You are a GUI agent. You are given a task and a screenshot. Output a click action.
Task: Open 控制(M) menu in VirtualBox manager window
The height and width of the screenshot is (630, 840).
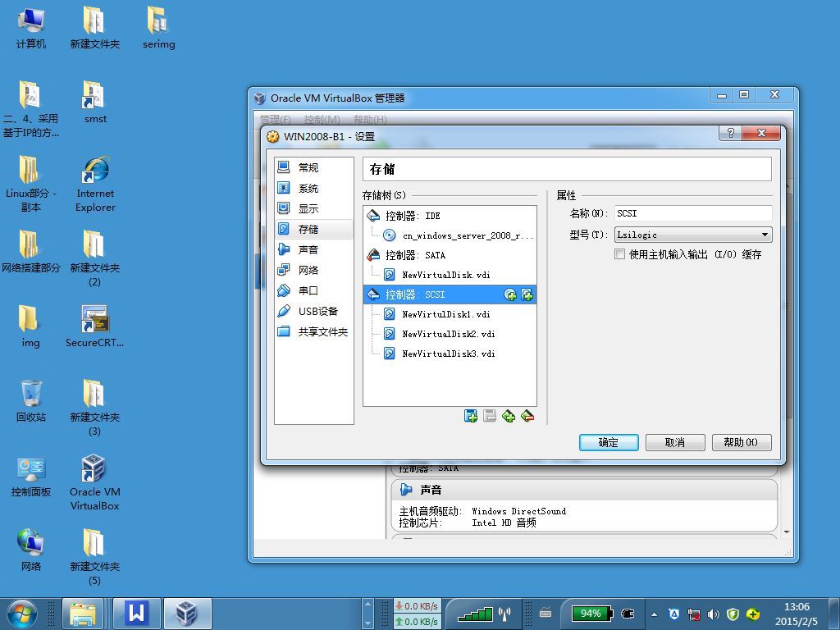coord(322,119)
